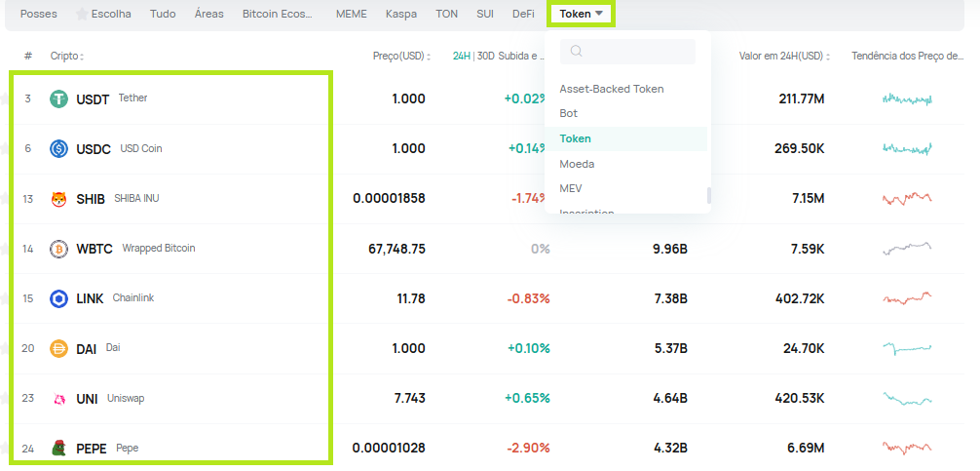
Task: Switch change column to 30D
Action: tap(485, 57)
